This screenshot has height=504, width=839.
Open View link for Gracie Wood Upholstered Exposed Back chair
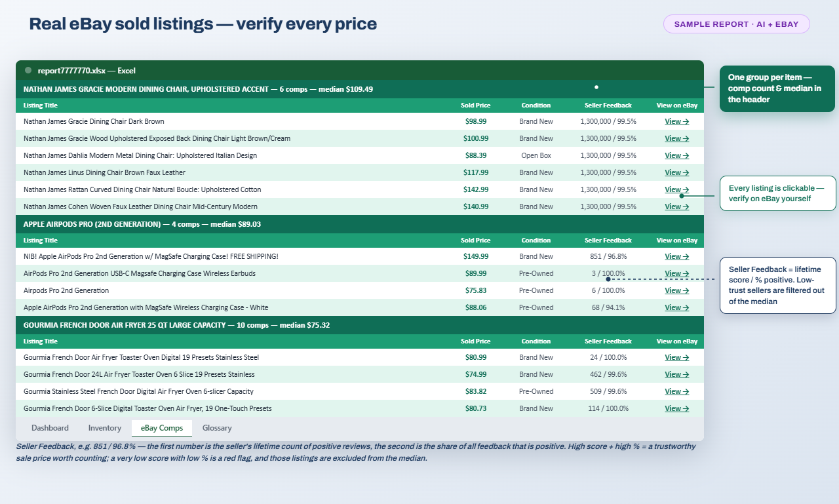(677, 138)
